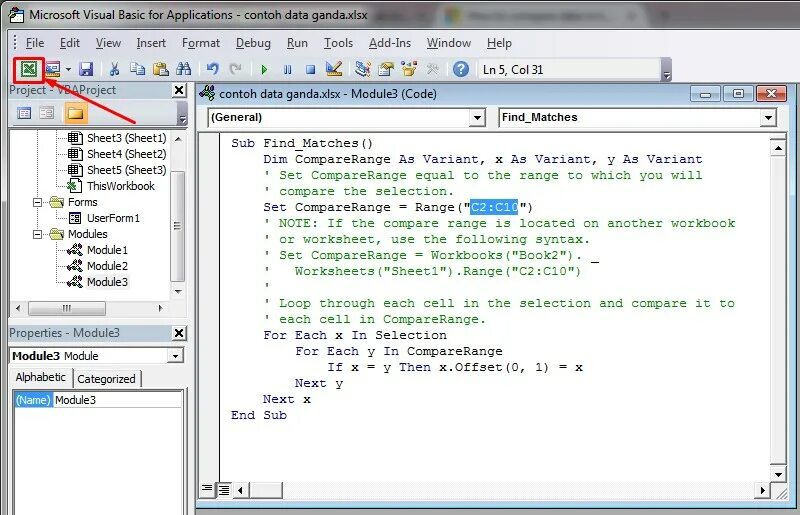Image resolution: width=800 pixels, height=515 pixels.
Task: Open the Edit menu
Action: 69,43
